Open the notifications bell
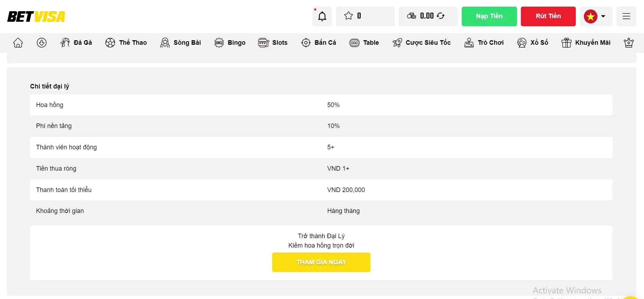 click(322, 16)
